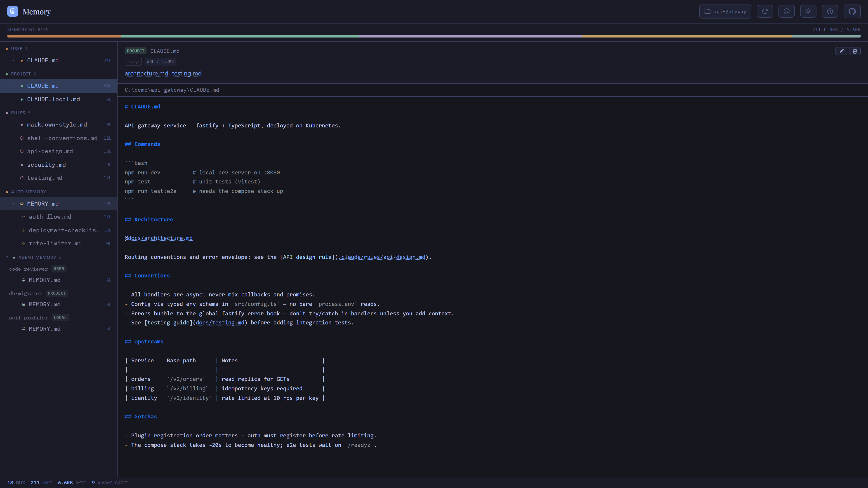Screen dimensions: 868x488
Task: Click the green PROJECT badge above the file path
Action: [135, 51]
